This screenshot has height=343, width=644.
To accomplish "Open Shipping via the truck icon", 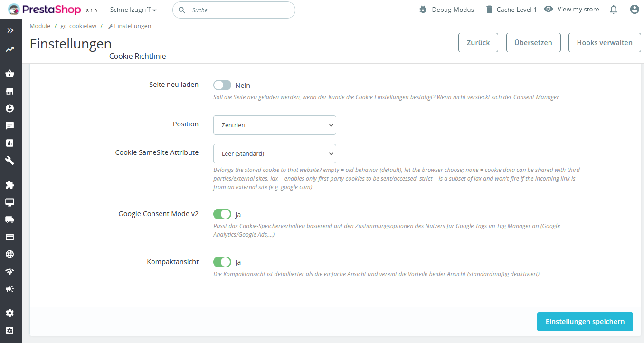I will (10, 219).
